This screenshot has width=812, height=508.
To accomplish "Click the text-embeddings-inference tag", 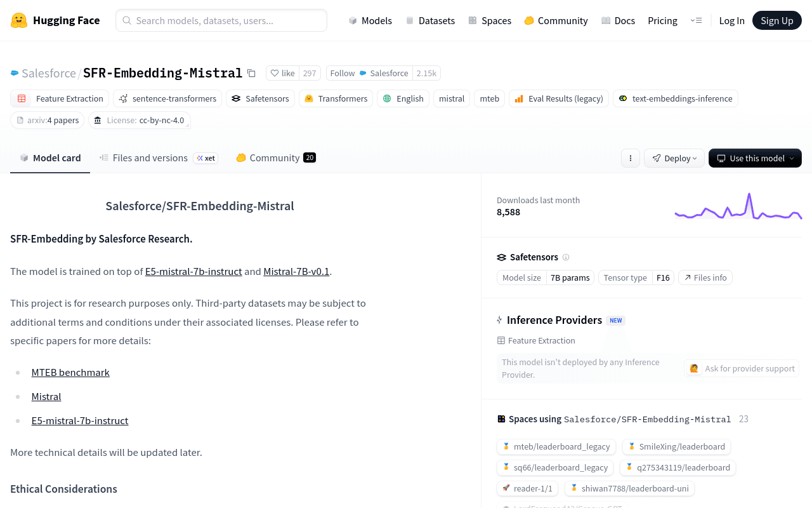I will tap(675, 98).
